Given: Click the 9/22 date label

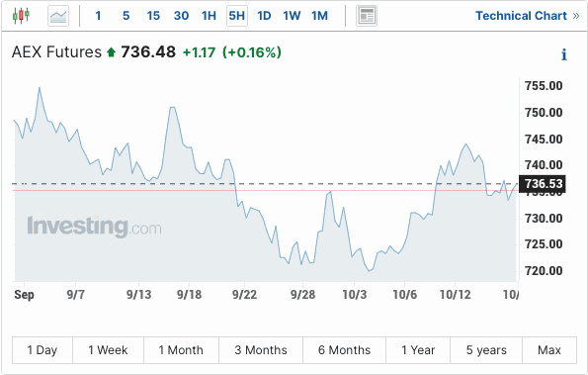Looking at the screenshot, I should pos(244,295).
